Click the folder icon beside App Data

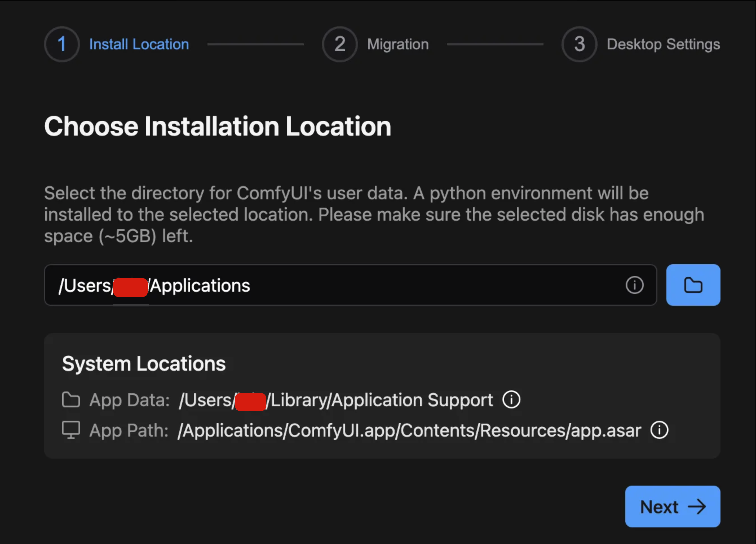coord(71,400)
